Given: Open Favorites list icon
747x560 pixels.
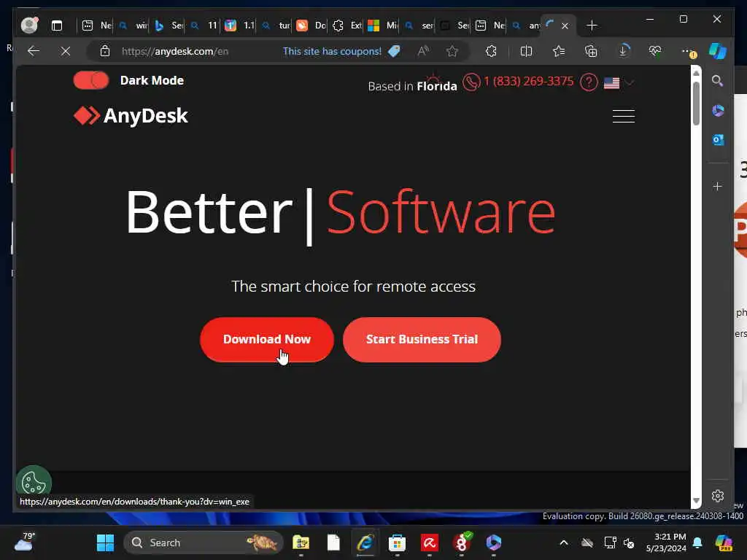Looking at the screenshot, I should 558,51.
